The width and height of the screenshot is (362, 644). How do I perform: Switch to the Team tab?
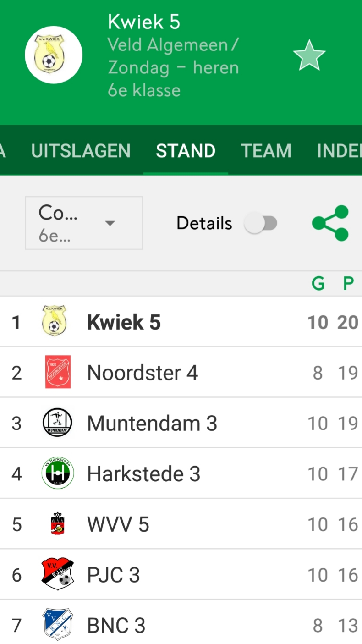pyautogui.click(x=266, y=151)
